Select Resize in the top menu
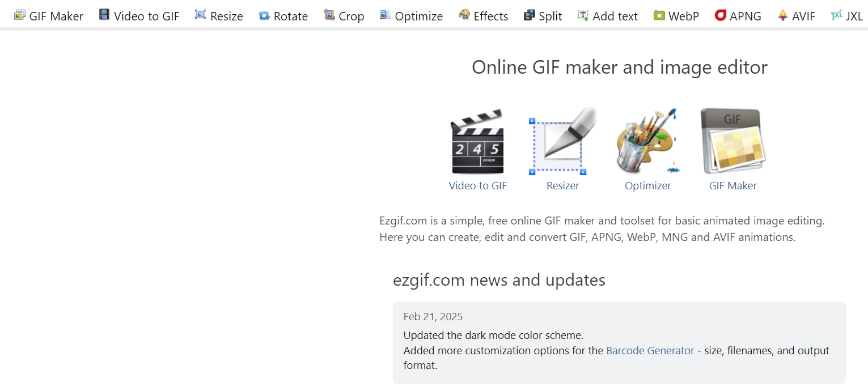Image resolution: width=868 pixels, height=386 pixels. click(x=227, y=16)
